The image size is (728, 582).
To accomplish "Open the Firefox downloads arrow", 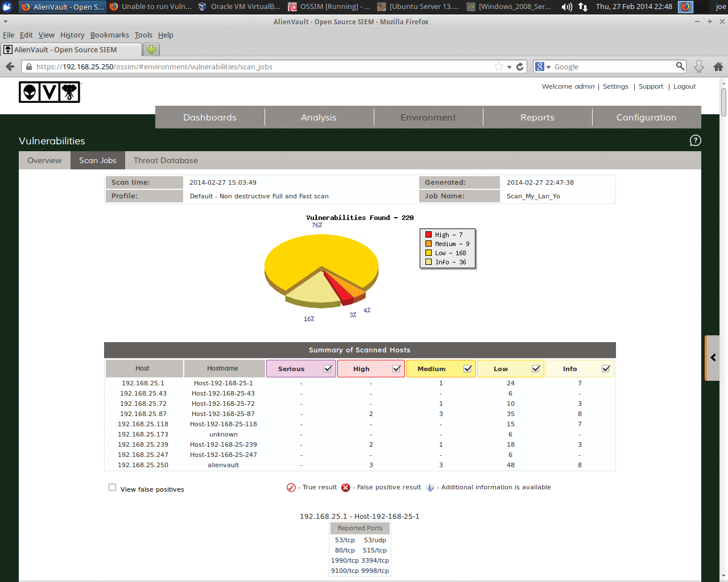I will pos(699,66).
